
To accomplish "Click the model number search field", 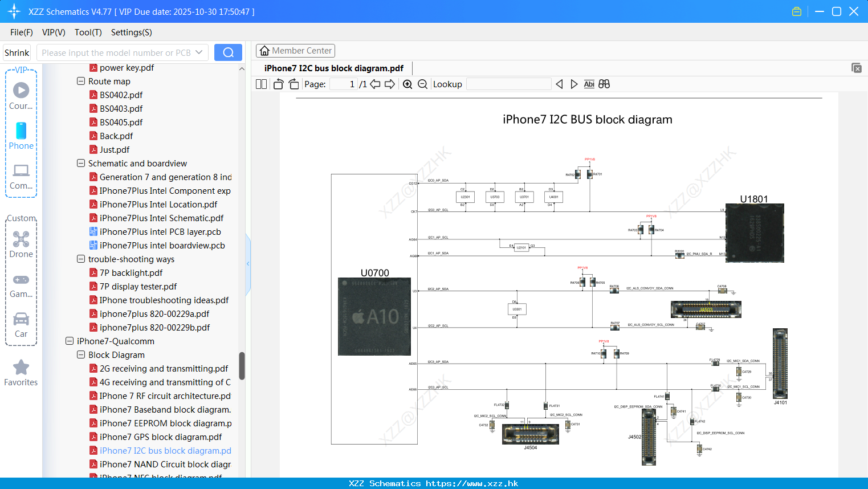I will tap(116, 52).
